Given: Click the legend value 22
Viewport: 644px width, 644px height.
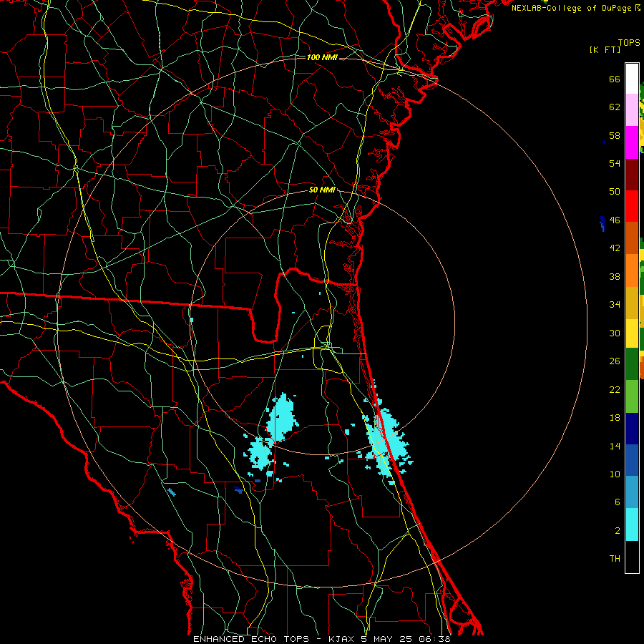Looking at the screenshot, I should 615,389.
